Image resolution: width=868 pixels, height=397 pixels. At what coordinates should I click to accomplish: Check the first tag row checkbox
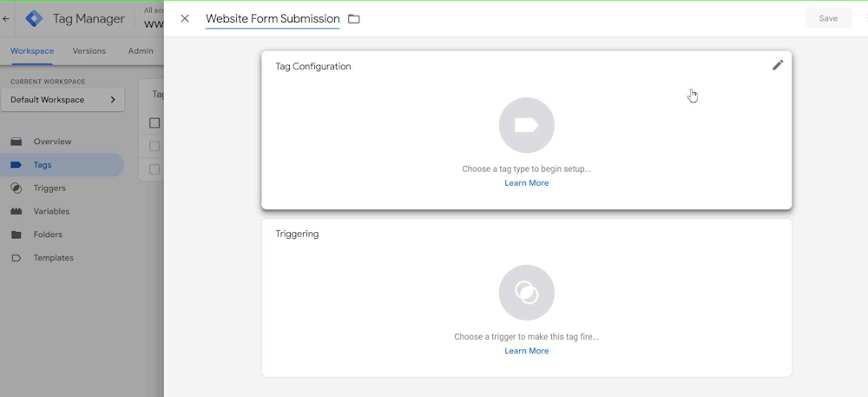click(155, 146)
